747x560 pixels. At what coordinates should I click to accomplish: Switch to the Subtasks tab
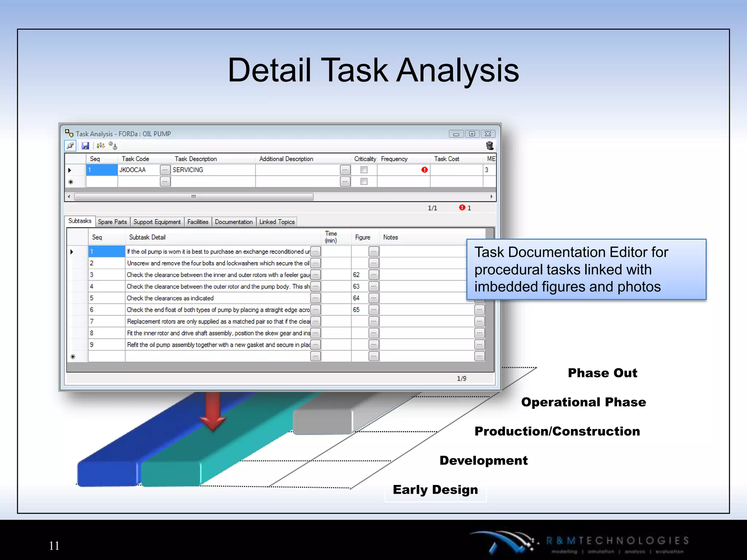click(80, 221)
